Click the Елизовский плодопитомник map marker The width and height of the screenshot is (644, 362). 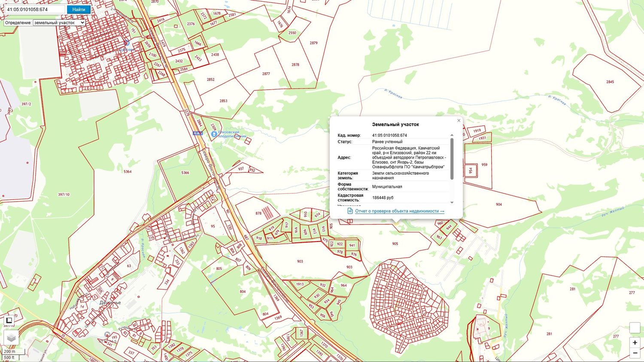click(214, 134)
